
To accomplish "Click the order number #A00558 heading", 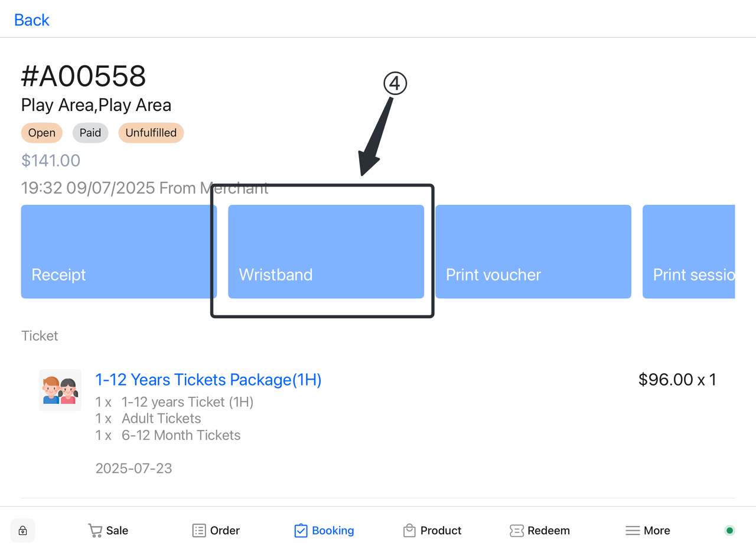I will (x=83, y=76).
